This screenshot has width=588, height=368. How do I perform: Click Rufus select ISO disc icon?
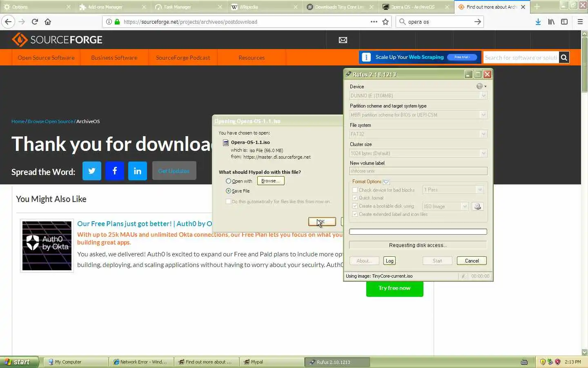[477, 206]
